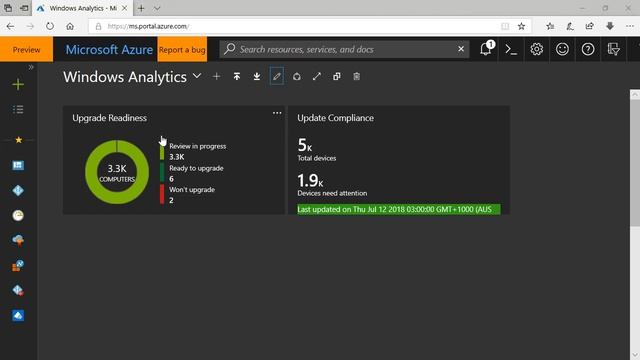Open Cloud Shell icon

click(x=511, y=49)
